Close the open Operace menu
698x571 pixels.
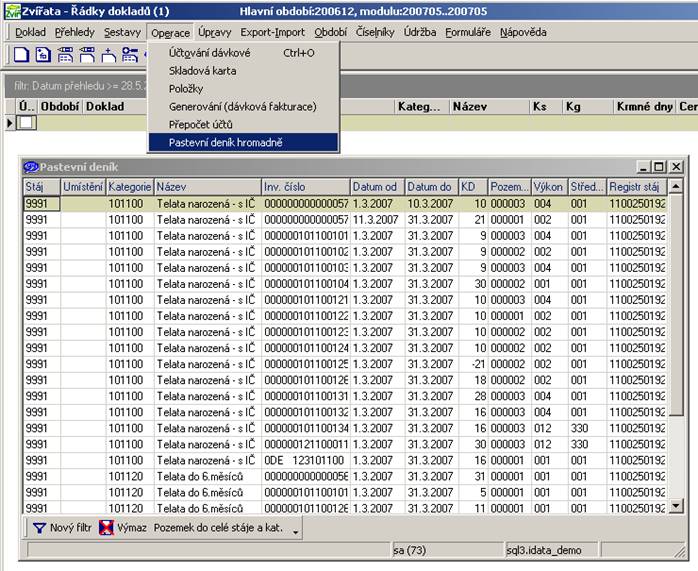pyautogui.click(x=170, y=33)
